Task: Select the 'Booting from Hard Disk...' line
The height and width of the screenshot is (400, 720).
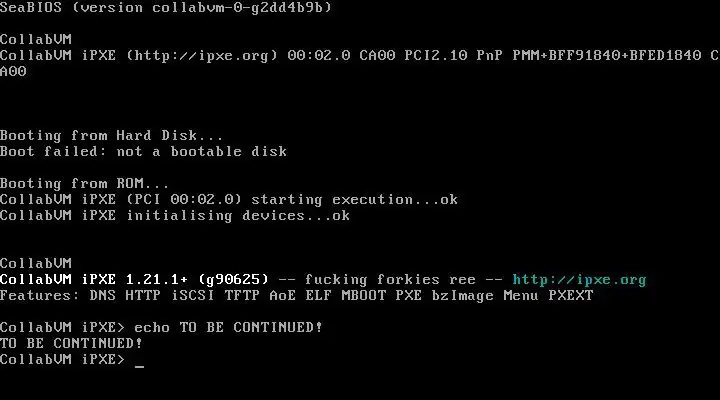Action: (x=111, y=136)
